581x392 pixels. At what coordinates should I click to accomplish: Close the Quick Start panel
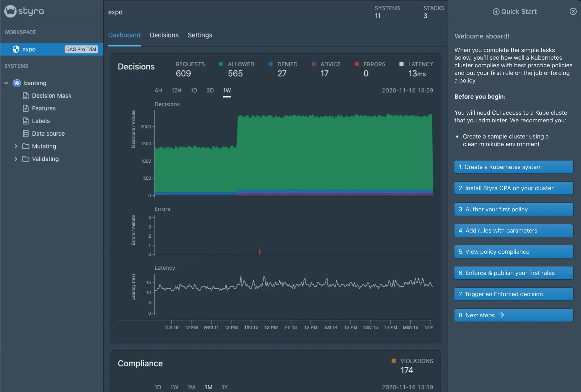tap(573, 11)
